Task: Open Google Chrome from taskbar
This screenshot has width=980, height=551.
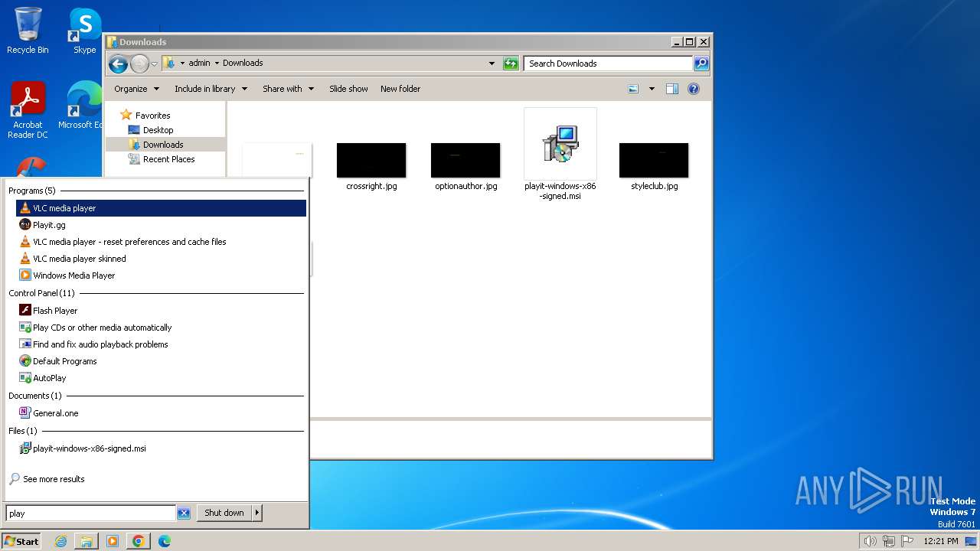Action: click(139, 541)
